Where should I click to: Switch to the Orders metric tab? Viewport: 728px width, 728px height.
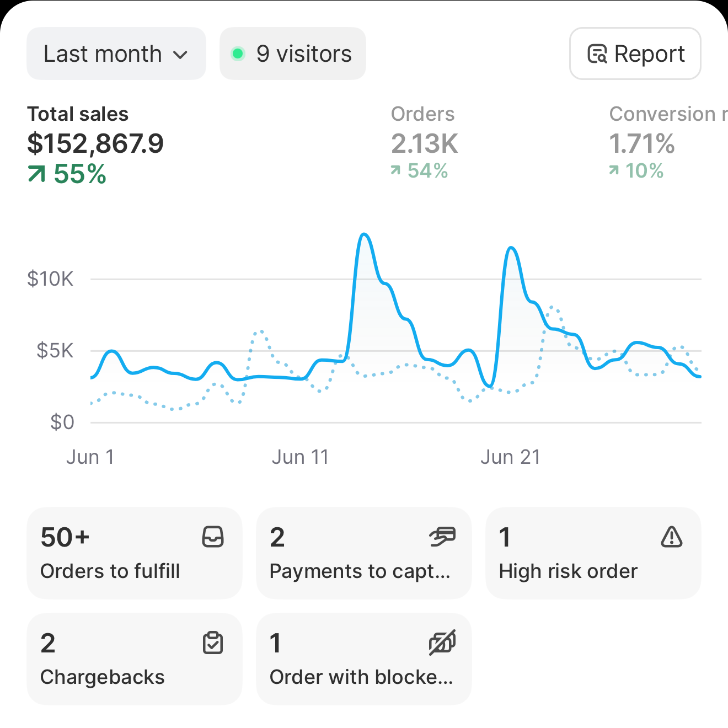tap(423, 143)
